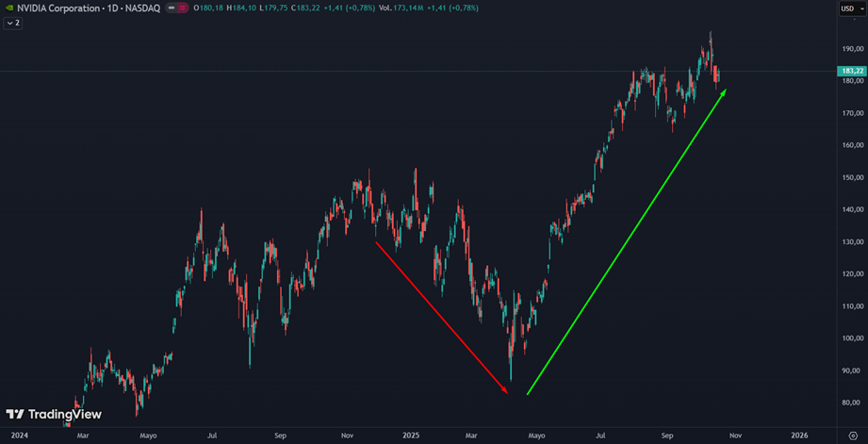
Task: Click the close value C183,22 in the header
Action: (305, 8)
